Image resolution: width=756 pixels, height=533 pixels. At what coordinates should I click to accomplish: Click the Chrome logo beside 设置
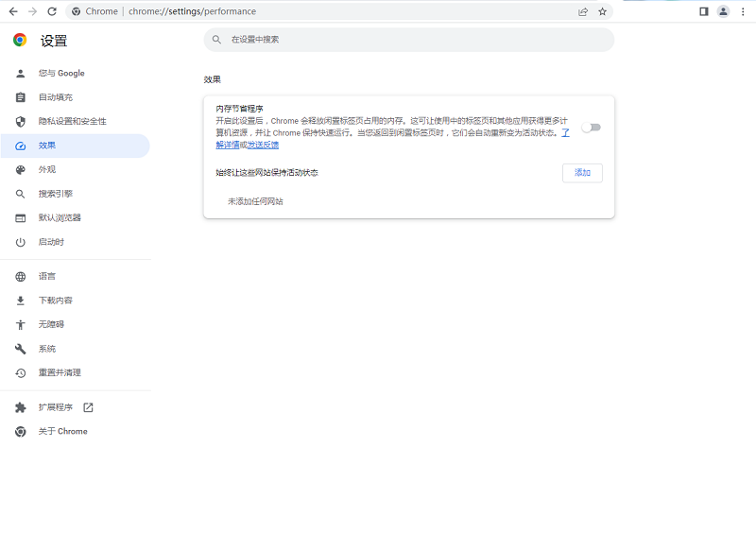[20, 41]
